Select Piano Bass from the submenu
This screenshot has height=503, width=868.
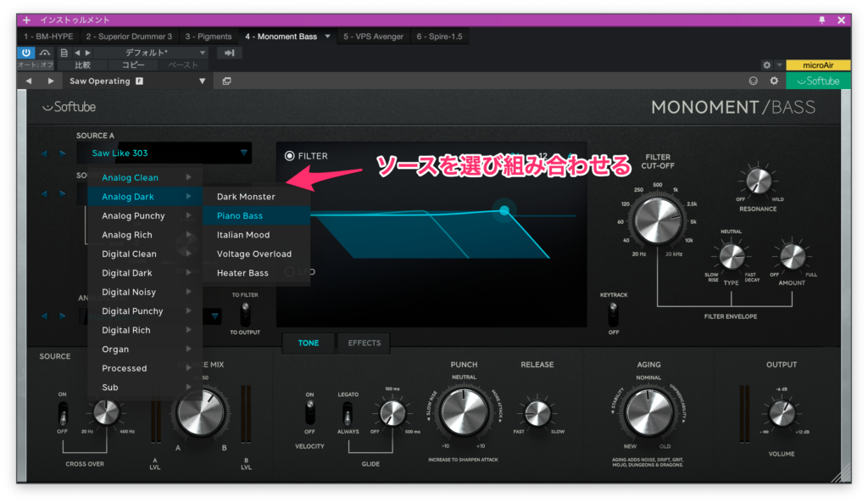240,215
